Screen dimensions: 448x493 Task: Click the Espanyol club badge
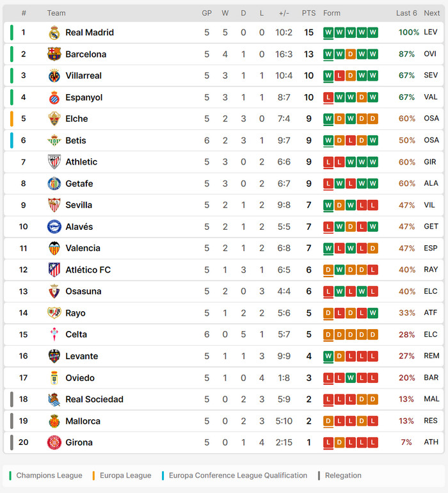[54, 97]
